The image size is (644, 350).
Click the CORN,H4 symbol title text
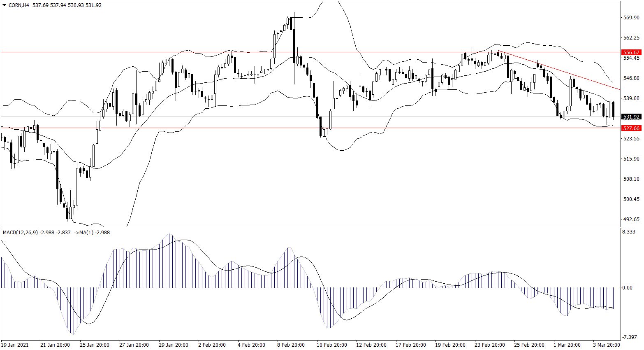coord(19,5)
